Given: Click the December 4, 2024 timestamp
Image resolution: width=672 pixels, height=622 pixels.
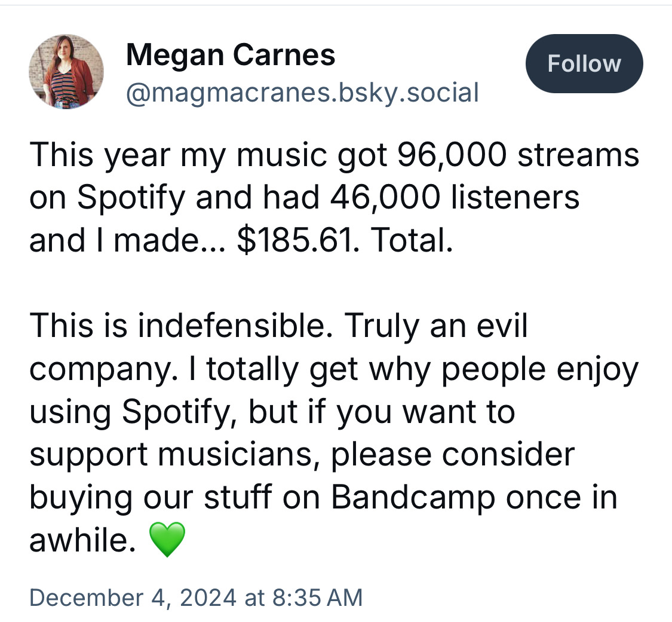Looking at the screenshot, I should click(x=195, y=598).
